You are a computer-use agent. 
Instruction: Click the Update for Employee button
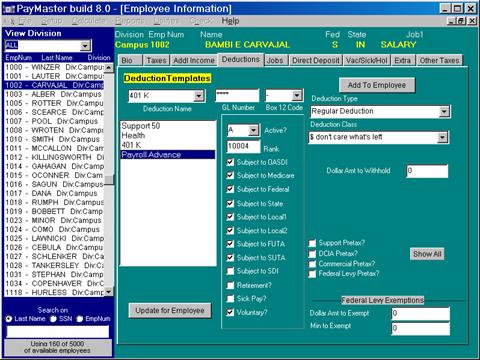coord(170,311)
